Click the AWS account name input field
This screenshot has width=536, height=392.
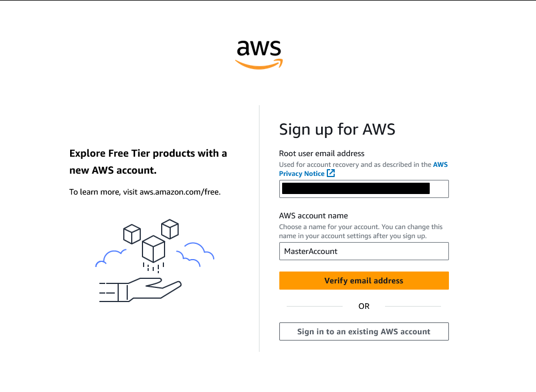click(x=364, y=251)
